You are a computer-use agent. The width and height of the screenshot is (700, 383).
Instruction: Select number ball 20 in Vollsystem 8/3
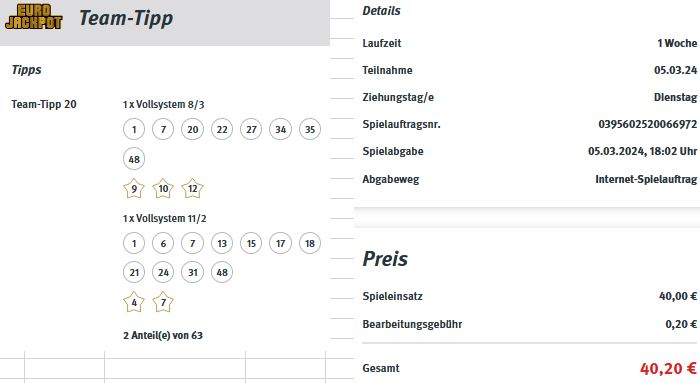pyautogui.click(x=192, y=129)
